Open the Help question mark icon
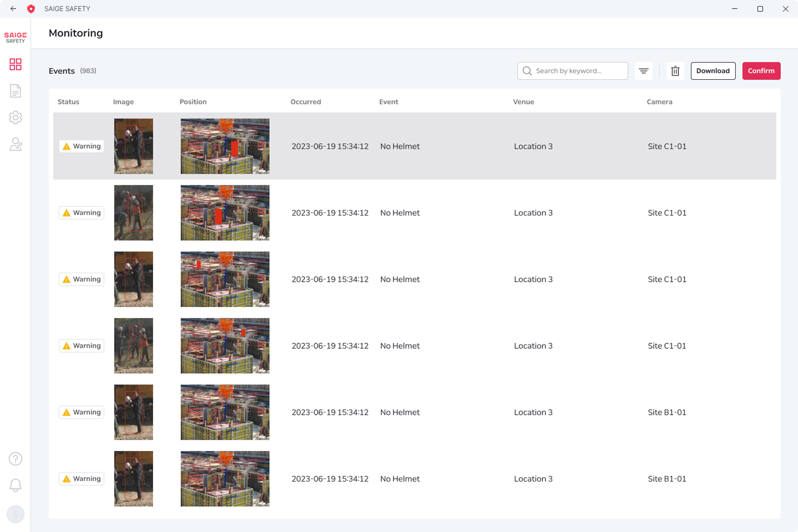The height and width of the screenshot is (532, 798). point(16,459)
